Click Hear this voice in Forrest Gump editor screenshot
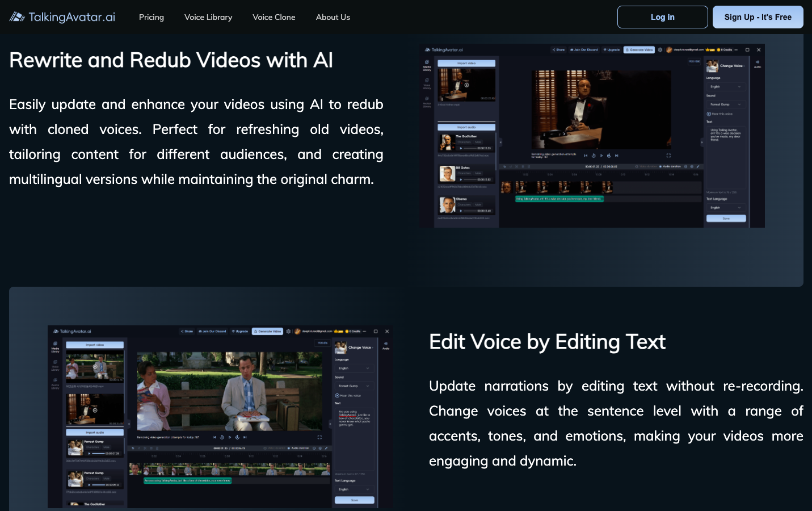812x511 pixels. coord(348,396)
